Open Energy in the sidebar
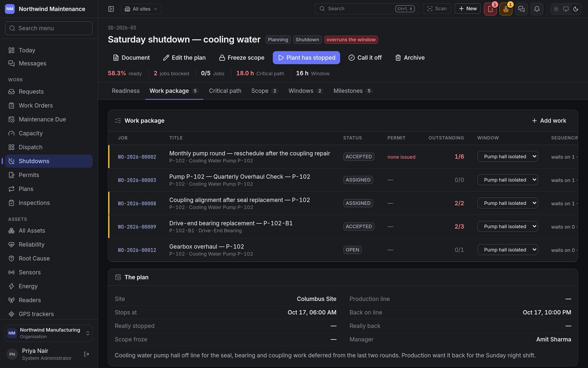The image size is (588, 368). (x=49, y=286)
